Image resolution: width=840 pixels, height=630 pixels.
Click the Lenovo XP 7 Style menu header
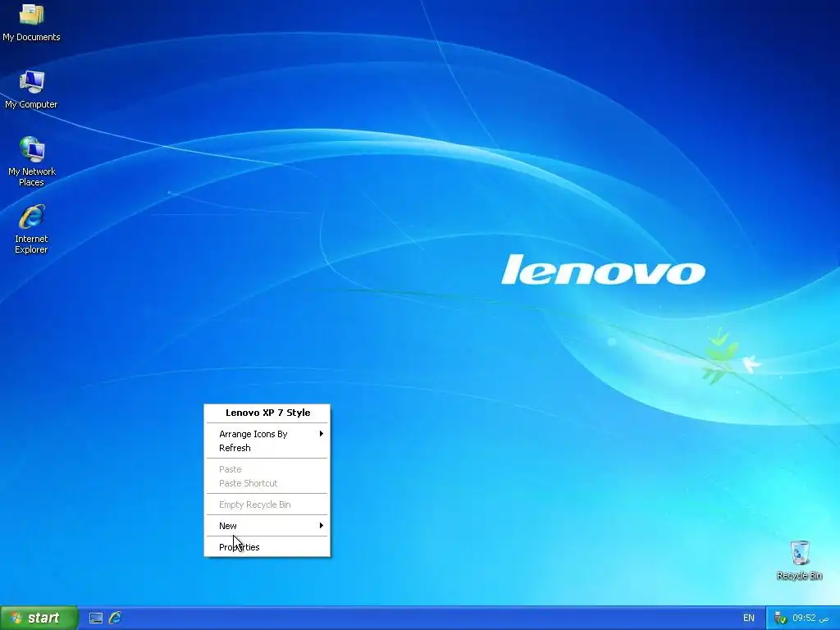pos(267,413)
